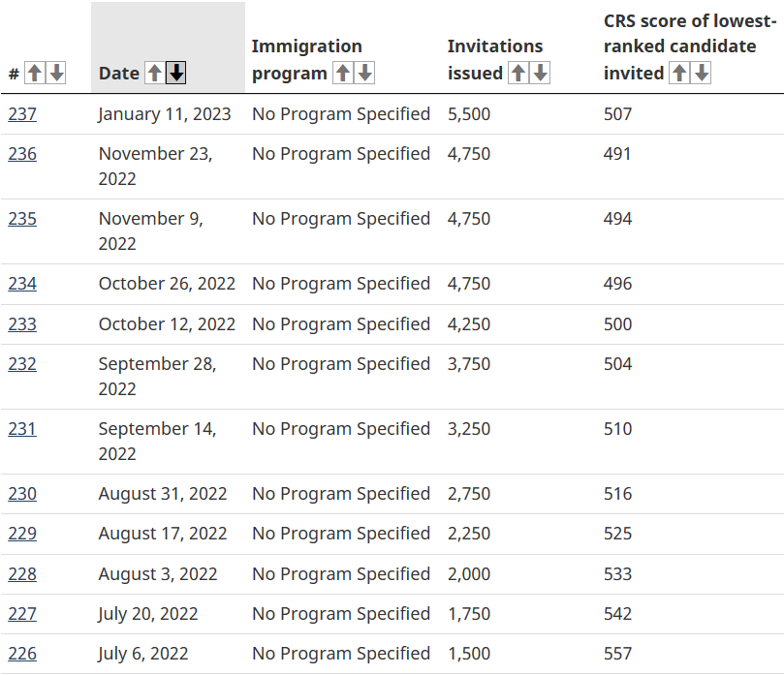This screenshot has width=784, height=675.
Task: Sort CRS score column descending
Action: point(702,73)
